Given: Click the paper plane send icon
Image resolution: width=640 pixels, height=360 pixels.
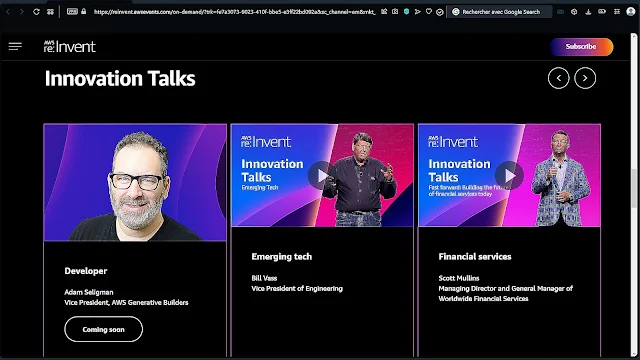Looking at the screenshot, I should click(418, 12).
